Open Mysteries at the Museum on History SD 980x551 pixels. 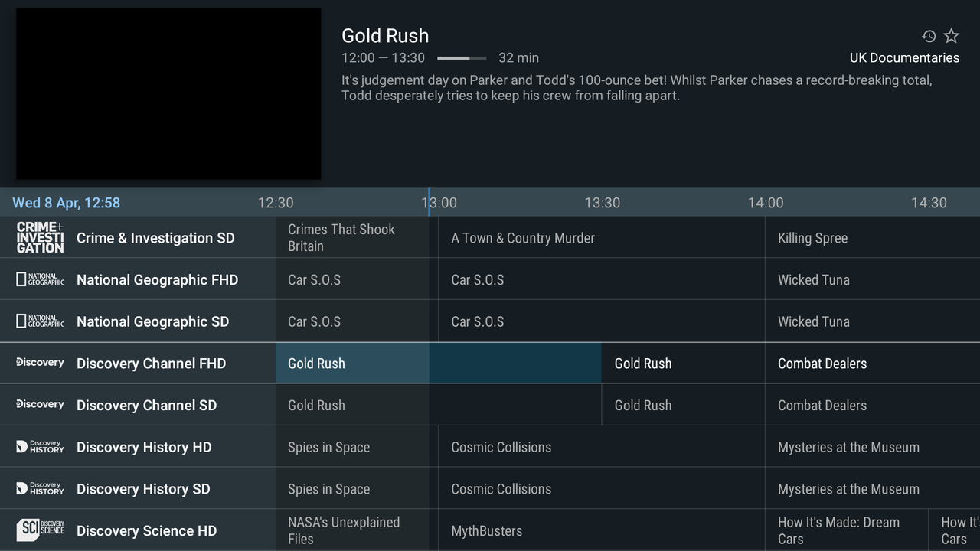tap(873, 489)
